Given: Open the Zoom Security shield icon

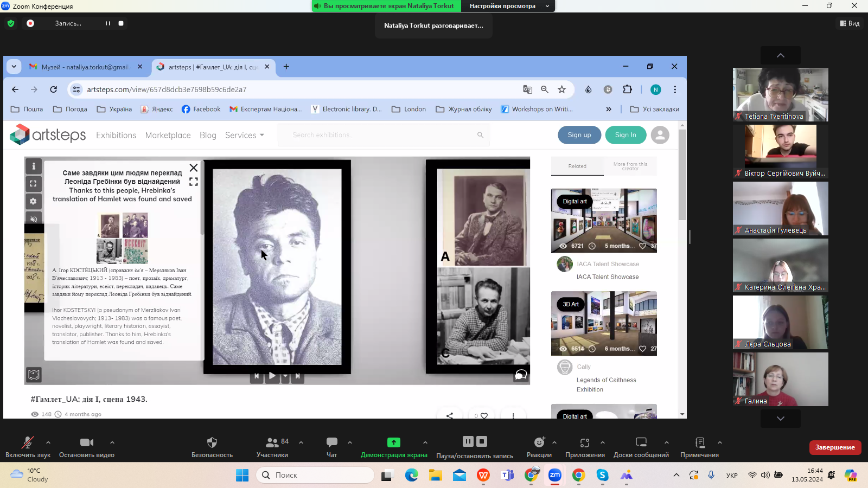Looking at the screenshot, I should click(212, 442).
